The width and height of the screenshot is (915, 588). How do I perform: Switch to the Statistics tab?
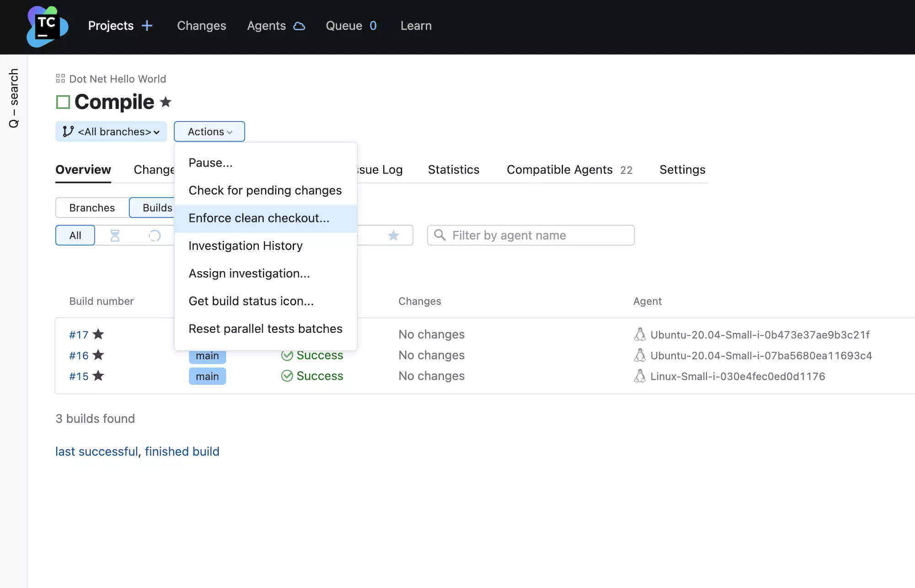[453, 170]
